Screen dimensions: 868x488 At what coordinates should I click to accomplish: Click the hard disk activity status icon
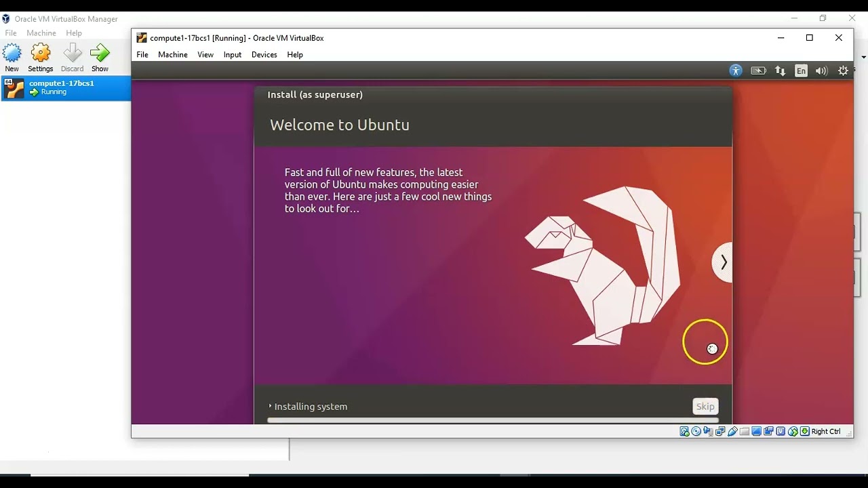click(x=684, y=431)
